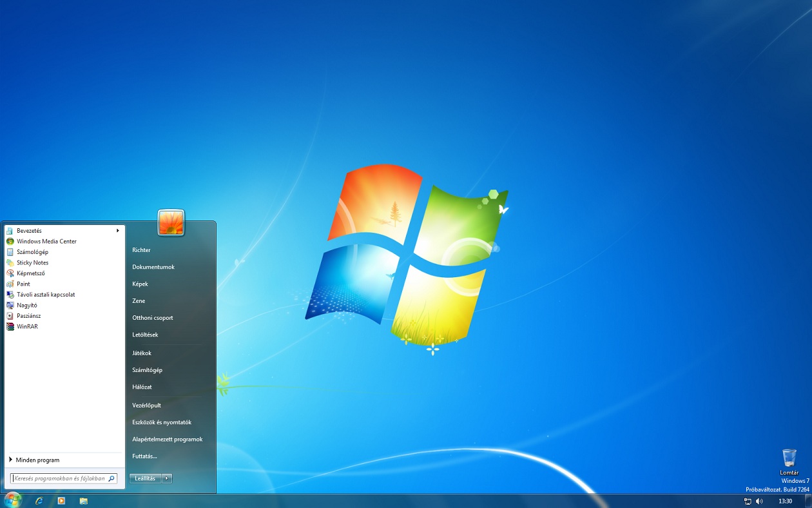Open the Sticky Notes icon
This screenshot has height=508, width=812.
click(x=10, y=262)
